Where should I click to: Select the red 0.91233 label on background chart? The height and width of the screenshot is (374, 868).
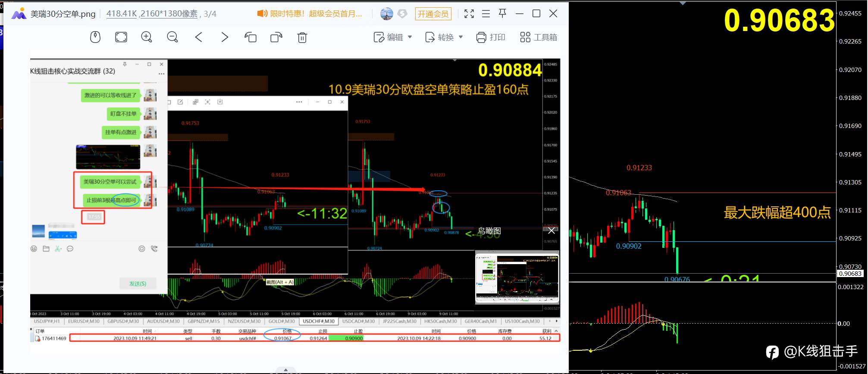[639, 168]
